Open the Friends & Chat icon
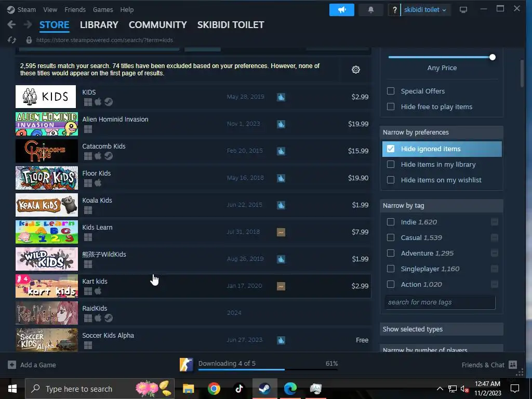 click(513, 365)
